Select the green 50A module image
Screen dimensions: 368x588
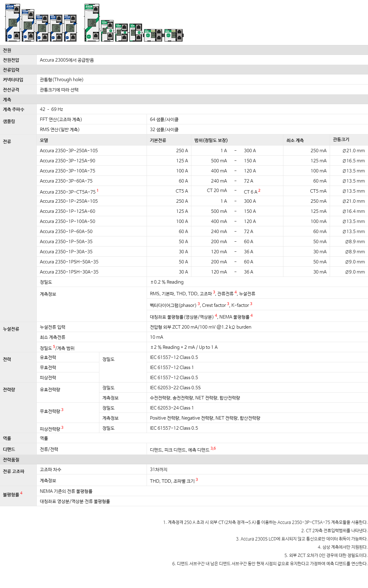tap(153, 35)
